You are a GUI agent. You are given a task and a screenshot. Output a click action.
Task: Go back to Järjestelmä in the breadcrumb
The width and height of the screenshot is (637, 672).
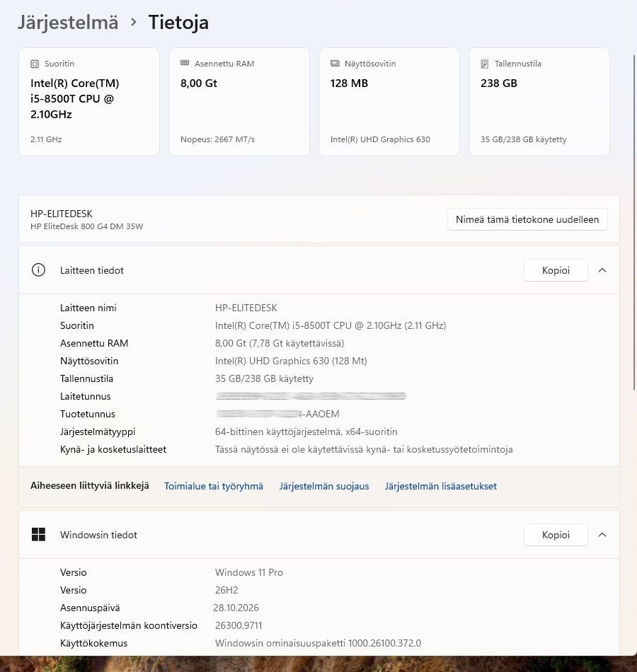click(x=68, y=23)
